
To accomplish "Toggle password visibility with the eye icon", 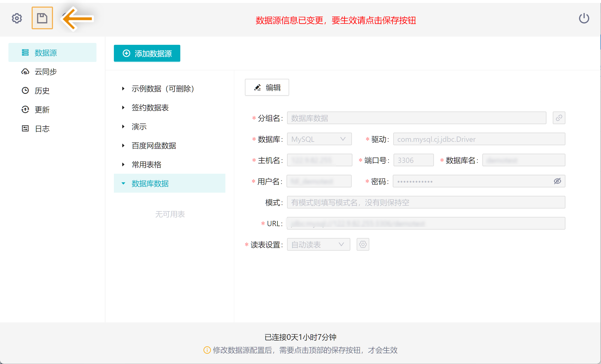I will coord(557,181).
